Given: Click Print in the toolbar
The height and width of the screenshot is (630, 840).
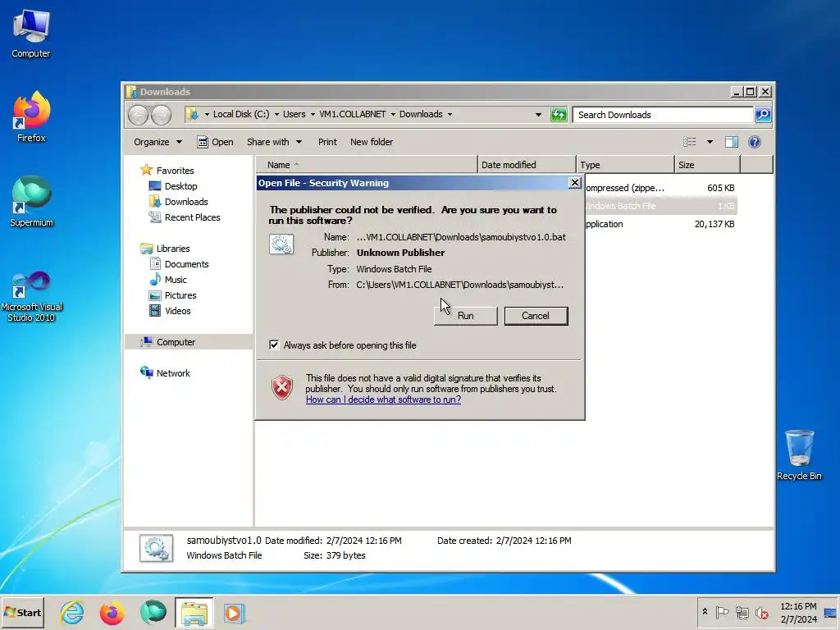Looking at the screenshot, I should [x=327, y=142].
